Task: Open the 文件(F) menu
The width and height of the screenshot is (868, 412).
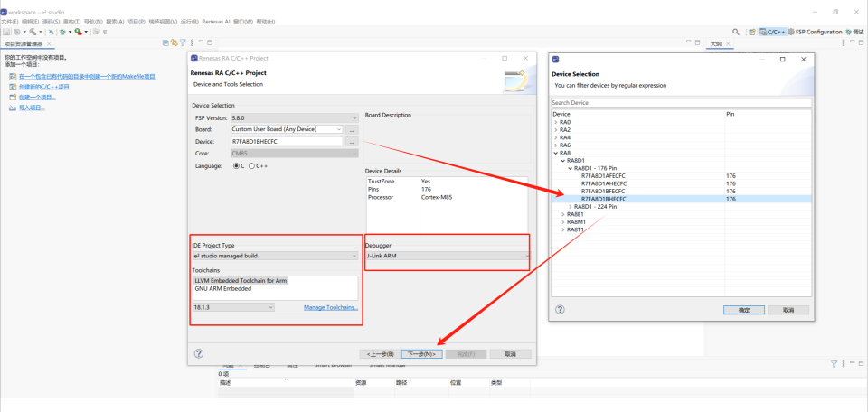Action: pos(9,22)
